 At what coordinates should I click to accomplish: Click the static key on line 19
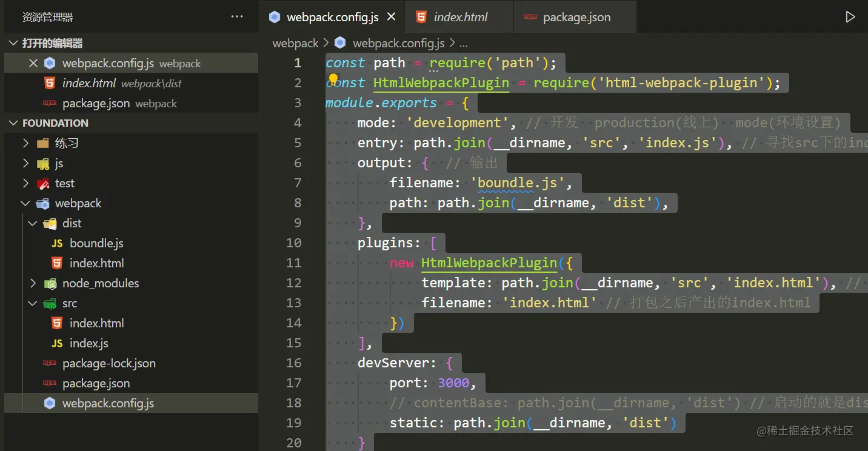pyautogui.click(x=413, y=423)
